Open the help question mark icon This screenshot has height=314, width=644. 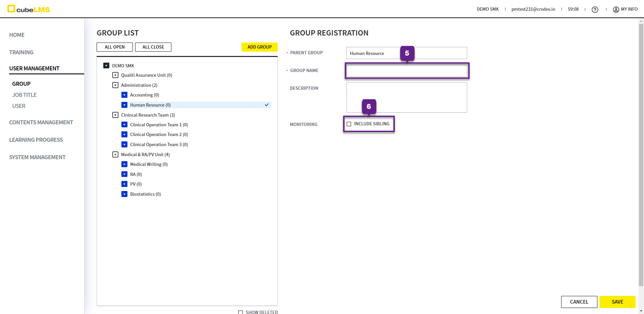click(x=595, y=10)
